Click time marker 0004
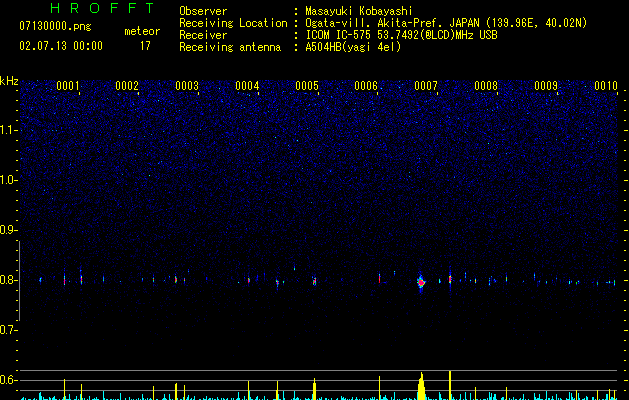Screen dimensions: 629x400 pos(247,86)
